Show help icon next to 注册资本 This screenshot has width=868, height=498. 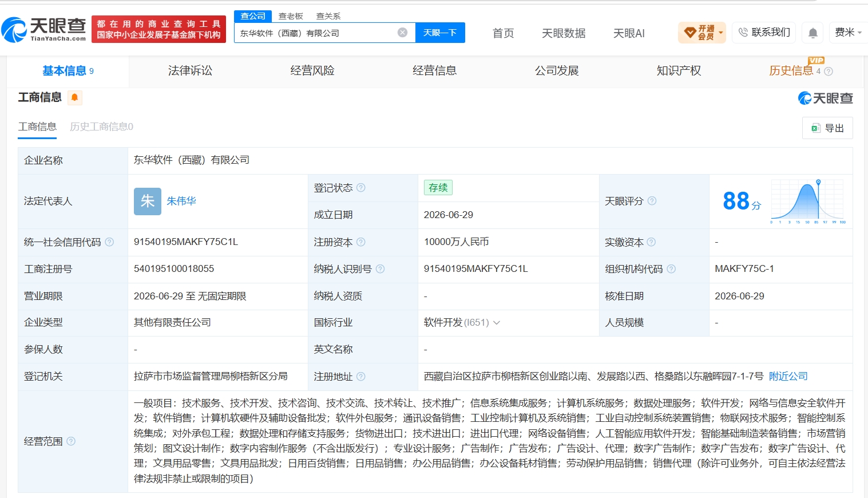(361, 242)
